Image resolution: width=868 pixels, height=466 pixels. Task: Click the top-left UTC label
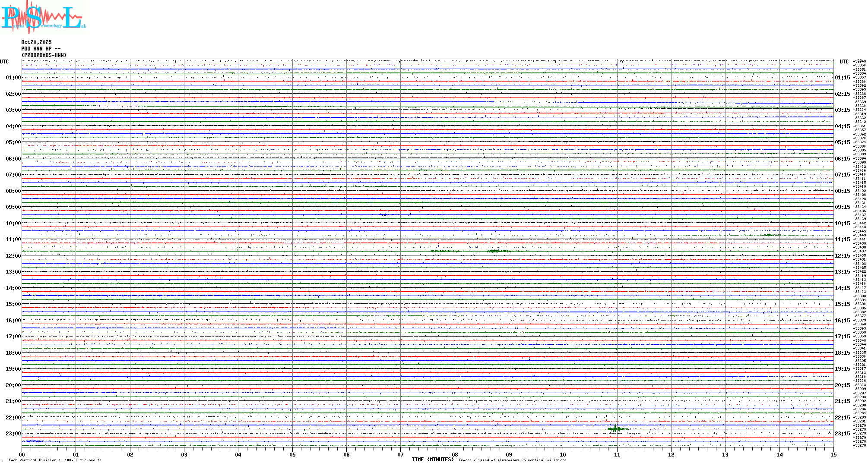tap(4, 62)
